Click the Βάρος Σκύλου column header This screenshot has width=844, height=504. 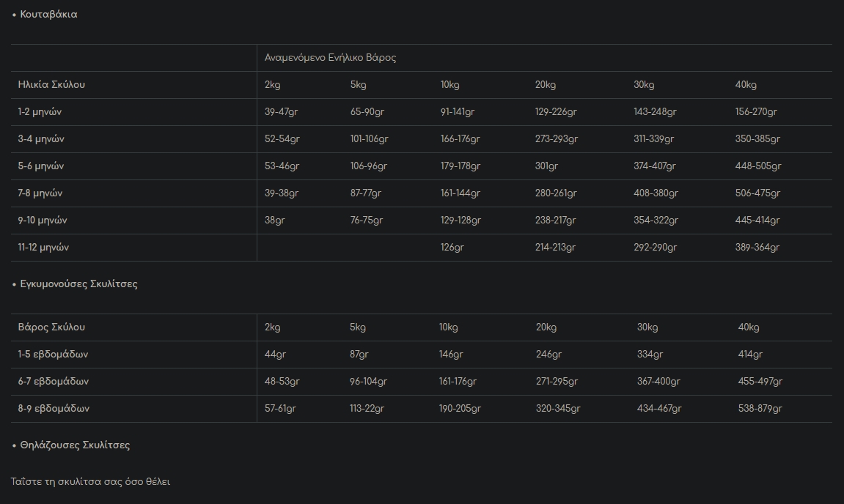[51, 327]
